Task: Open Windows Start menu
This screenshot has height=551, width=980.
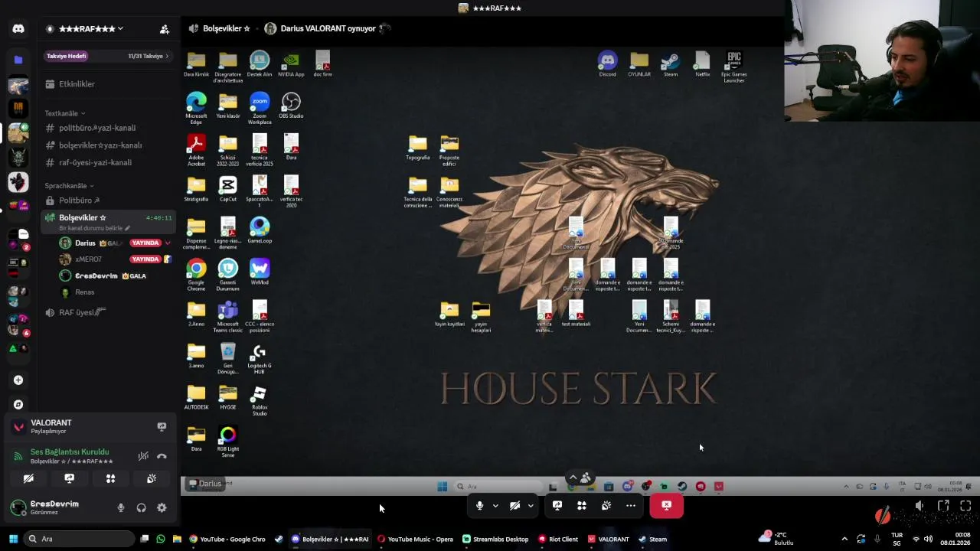Action: coord(13,539)
